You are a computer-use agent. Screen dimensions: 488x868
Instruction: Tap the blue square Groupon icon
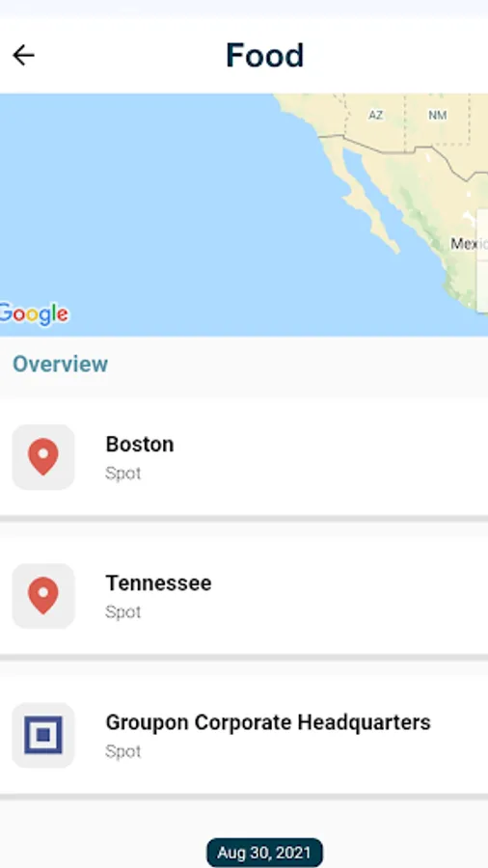[43, 735]
